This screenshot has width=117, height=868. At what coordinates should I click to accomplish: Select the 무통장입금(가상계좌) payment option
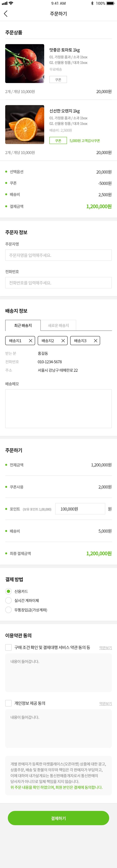[8, 610]
